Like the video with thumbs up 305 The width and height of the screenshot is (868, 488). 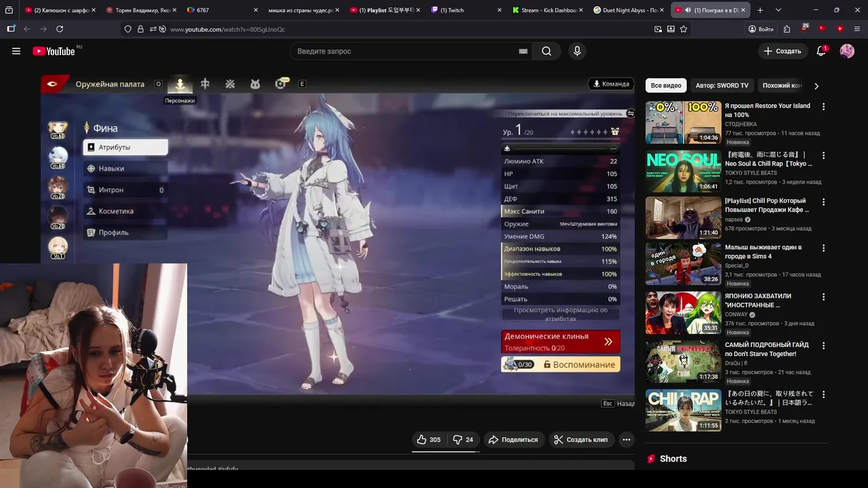point(429,440)
